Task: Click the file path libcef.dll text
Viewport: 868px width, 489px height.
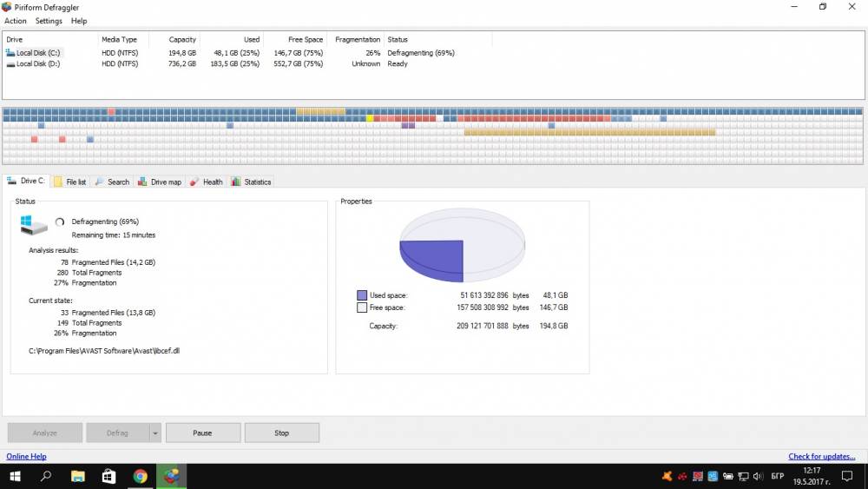Action: (104, 351)
